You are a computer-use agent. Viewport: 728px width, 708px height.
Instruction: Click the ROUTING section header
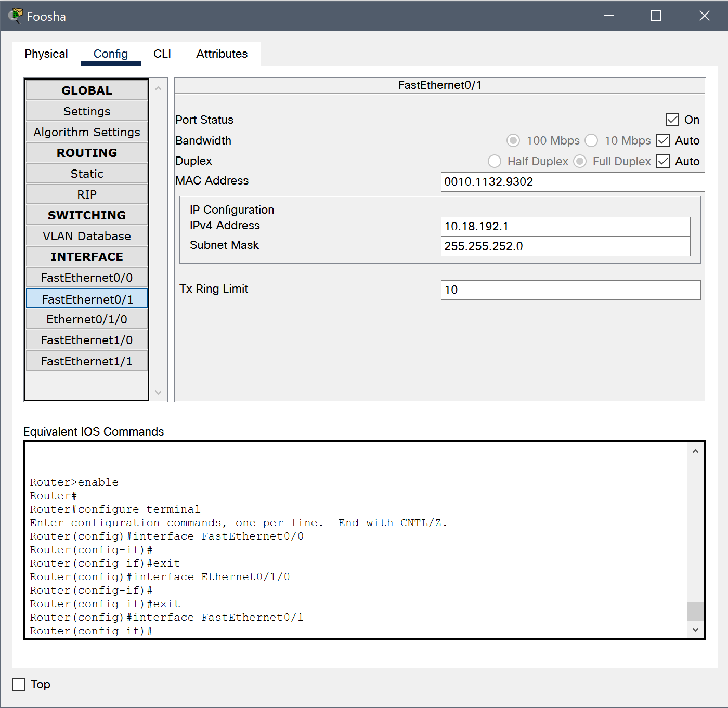(x=87, y=153)
